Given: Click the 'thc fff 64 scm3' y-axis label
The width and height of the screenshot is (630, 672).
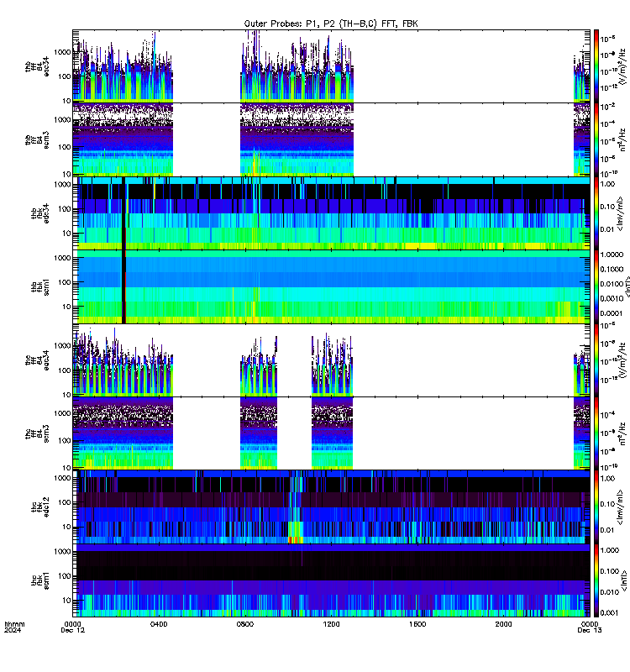Looking at the screenshot, I should 37,433.
